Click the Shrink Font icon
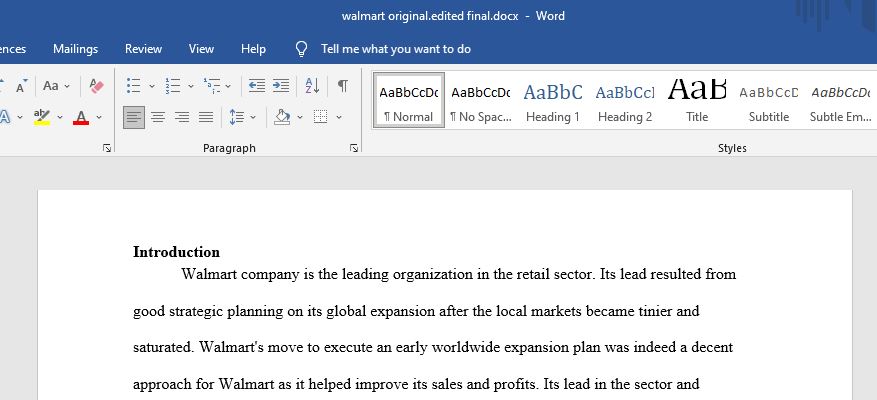Image resolution: width=877 pixels, height=400 pixels. tap(21, 86)
